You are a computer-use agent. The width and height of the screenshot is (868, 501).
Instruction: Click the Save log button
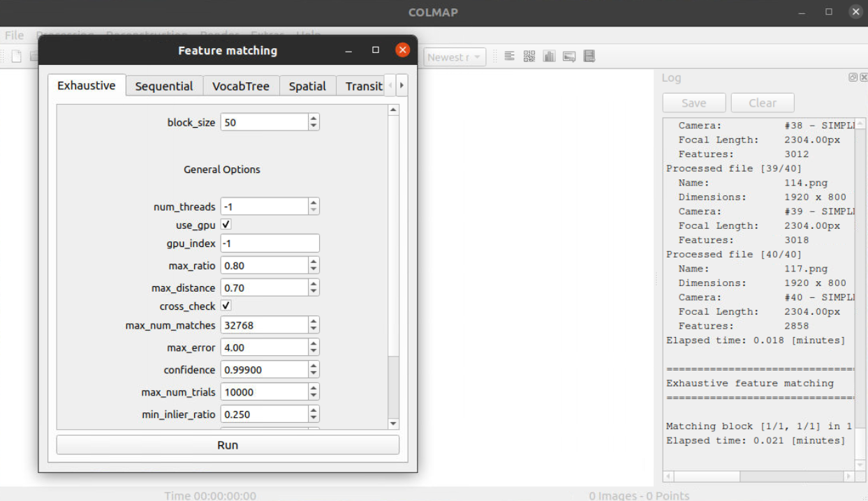693,103
